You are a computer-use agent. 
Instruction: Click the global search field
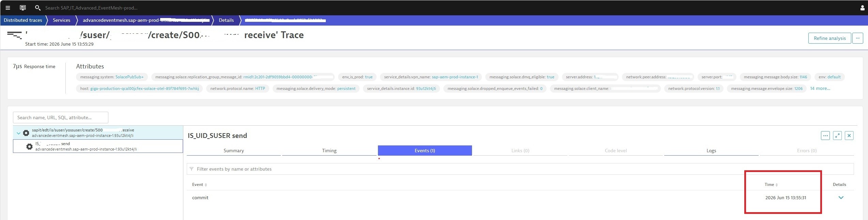(91, 7)
